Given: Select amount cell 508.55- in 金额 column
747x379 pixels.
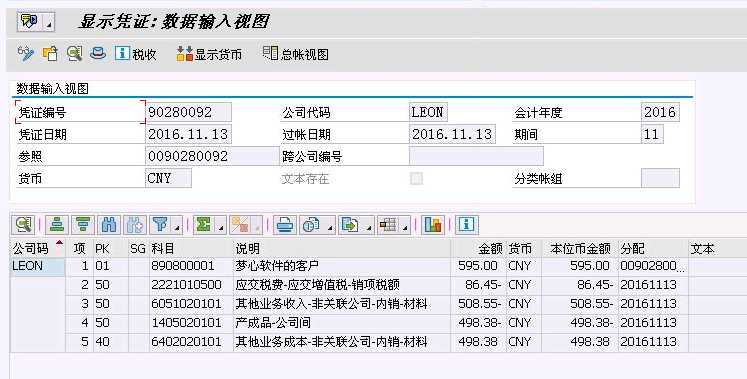Looking at the screenshot, I should (x=478, y=304).
